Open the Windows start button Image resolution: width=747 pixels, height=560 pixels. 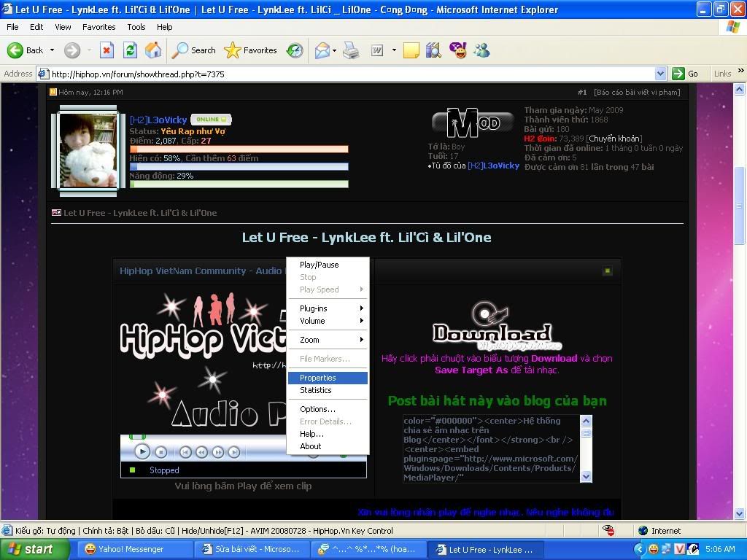[34, 549]
